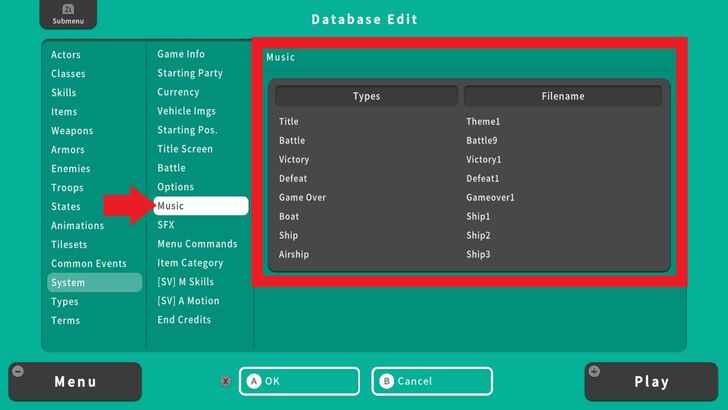The height and width of the screenshot is (410, 728).
Task: Open Common Events in left list
Action: coord(89,263)
